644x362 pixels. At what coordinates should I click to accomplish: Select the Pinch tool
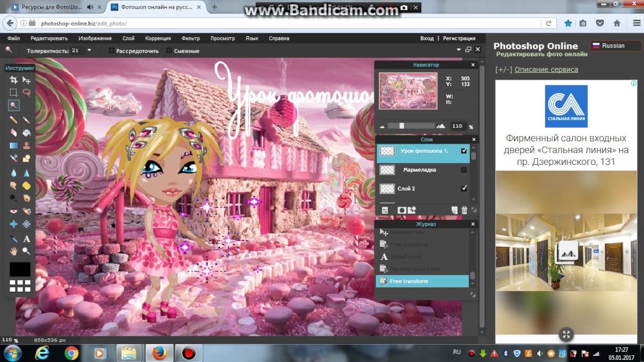27,224
